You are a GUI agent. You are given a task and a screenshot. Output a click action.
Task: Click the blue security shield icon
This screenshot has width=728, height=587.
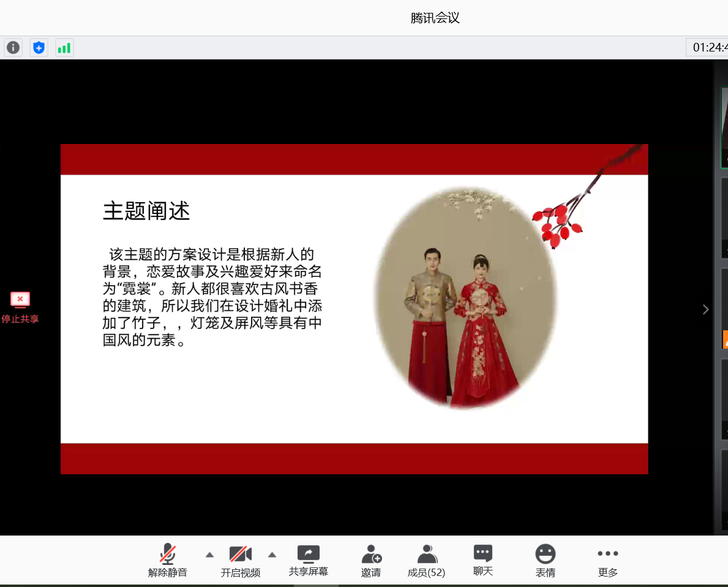[39, 47]
